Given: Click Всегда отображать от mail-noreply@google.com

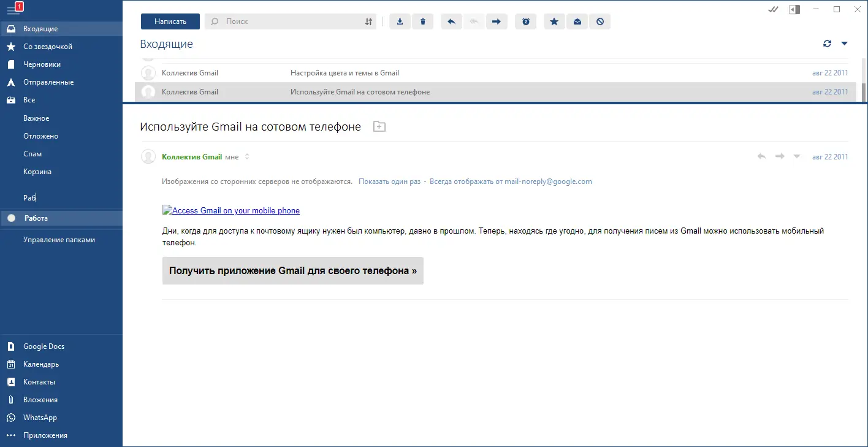Looking at the screenshot, I should click(511, 181).
